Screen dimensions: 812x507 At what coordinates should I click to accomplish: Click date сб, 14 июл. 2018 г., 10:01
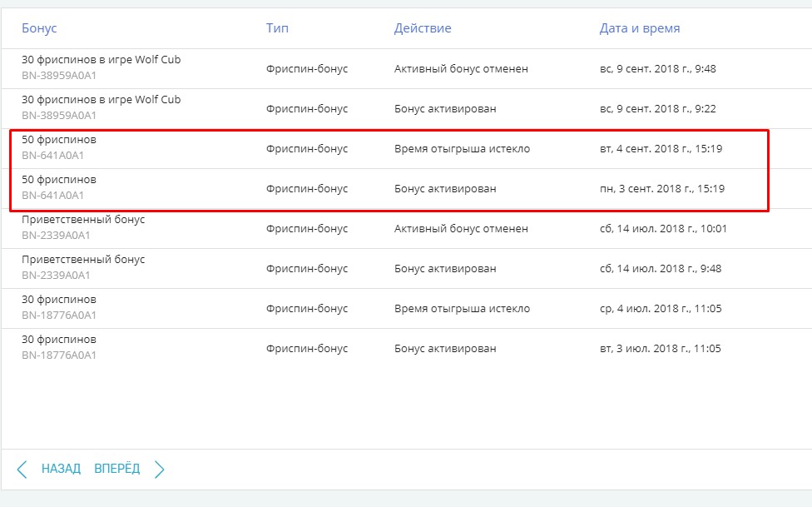coord(663,229)
